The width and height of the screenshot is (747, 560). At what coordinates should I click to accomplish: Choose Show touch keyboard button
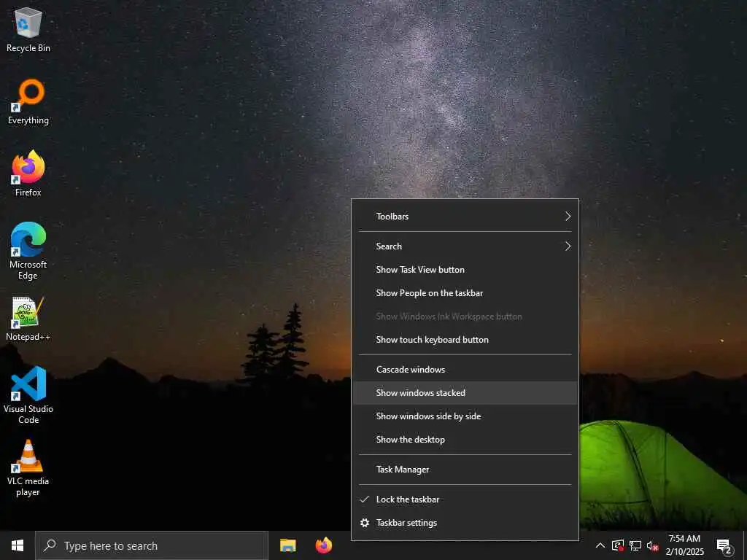click(x=465, y=340)
